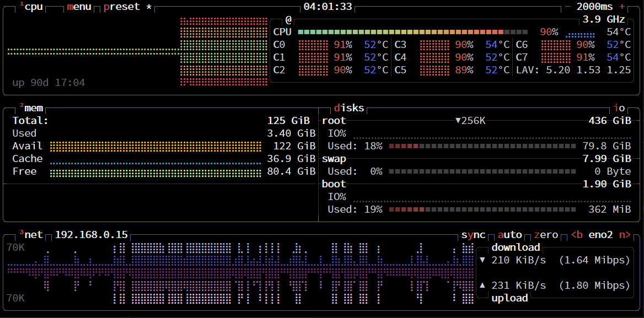644x318 pixels.
Task: Click the swap disk name
Action: click(334, 159)
